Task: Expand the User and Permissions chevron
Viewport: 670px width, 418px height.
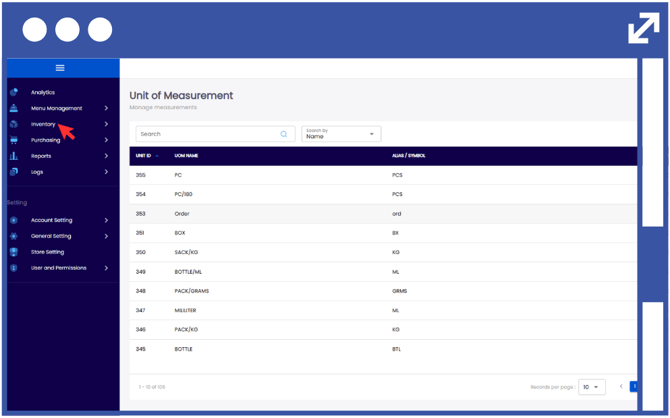Action: [106, 268]
